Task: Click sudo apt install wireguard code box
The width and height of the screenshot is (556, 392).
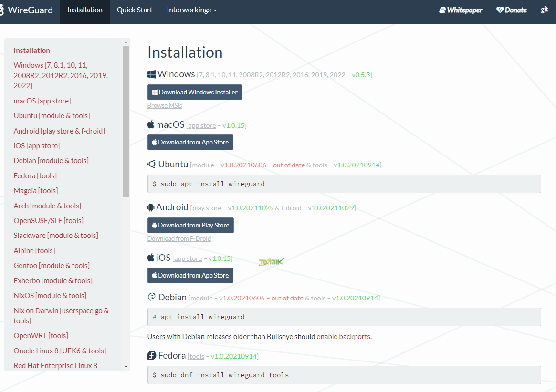Action: (x=344, y=184)
